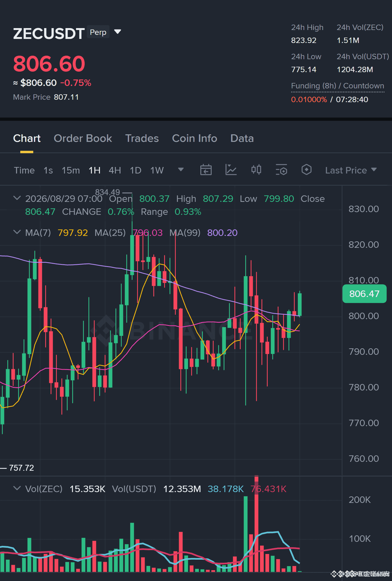Click the MA(7) value 797.92
The width and height of the screenshot is (392, 581).
(x=73, y=233)
